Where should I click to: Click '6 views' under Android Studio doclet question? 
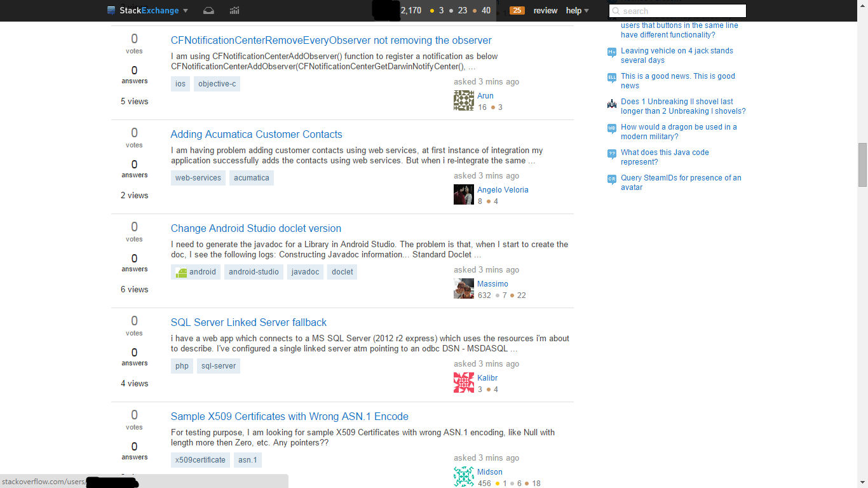point(135,289)
